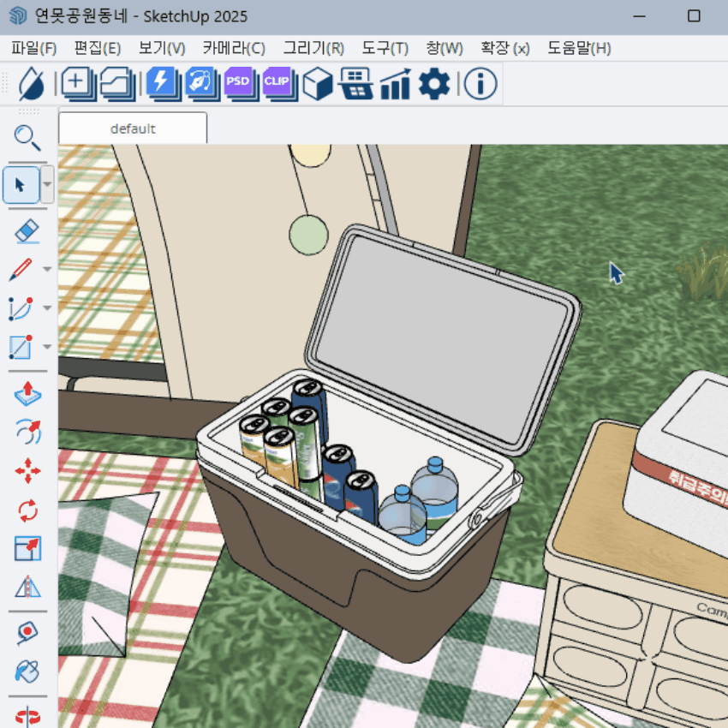The width and height of the screenshot is (728, 728).
Task: Click the PSD export icon
Action: [237, 84]
